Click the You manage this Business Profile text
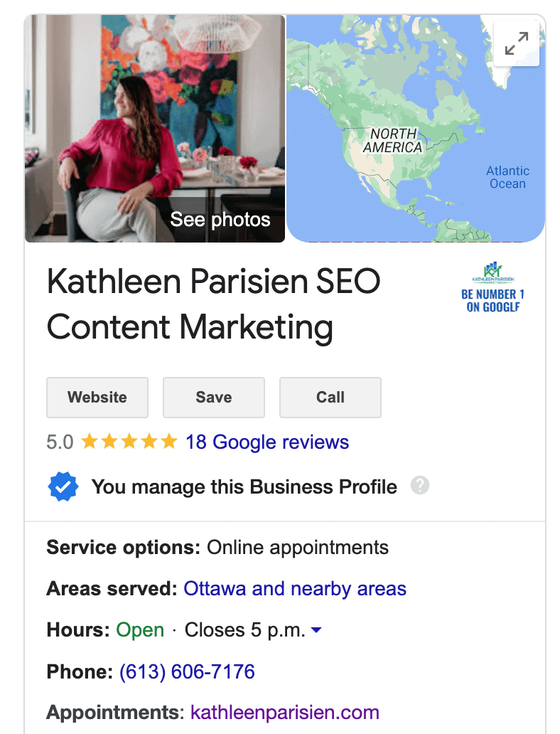Screen dimensions: 560x734 (x=244, y=486)
